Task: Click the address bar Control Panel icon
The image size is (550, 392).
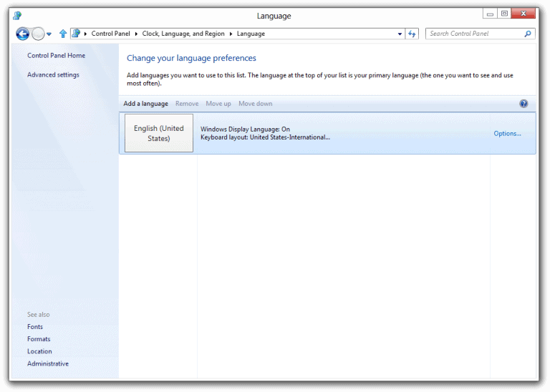Action: point(76,34)
